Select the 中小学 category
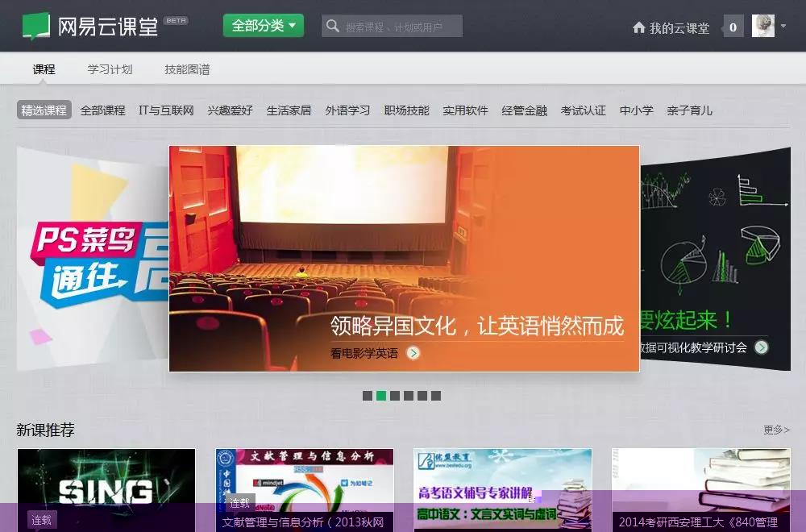806x532 pixels. click(x=637, y=110)
